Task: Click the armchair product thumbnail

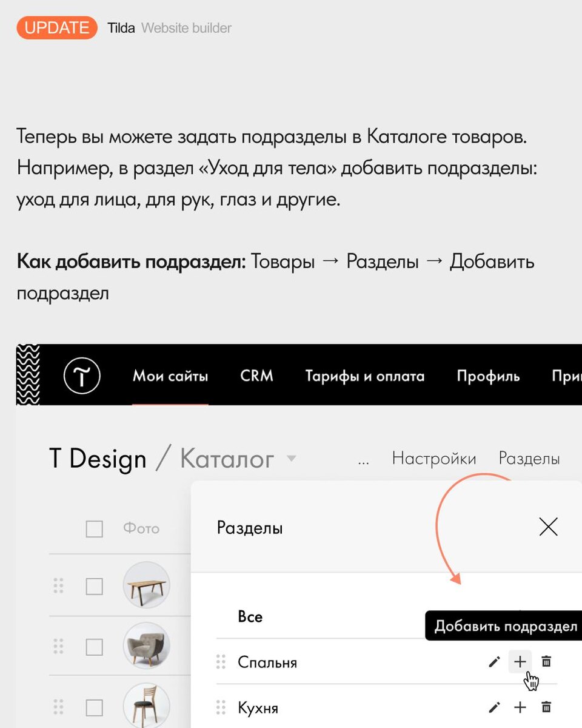Action: 146,646
